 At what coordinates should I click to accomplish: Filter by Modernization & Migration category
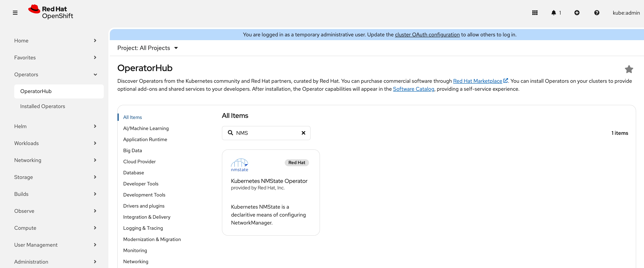152,239
